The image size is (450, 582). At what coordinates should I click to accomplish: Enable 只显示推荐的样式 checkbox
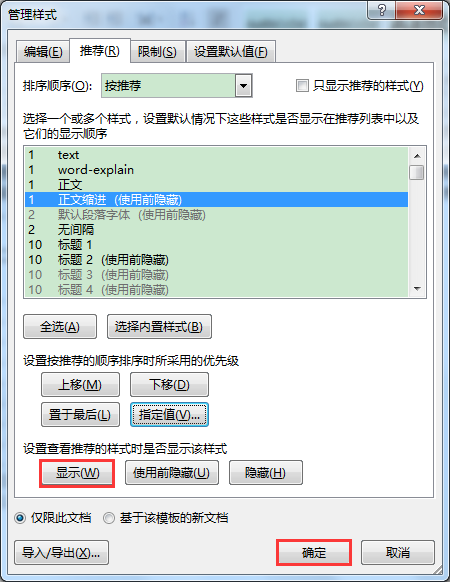point(302,86)
